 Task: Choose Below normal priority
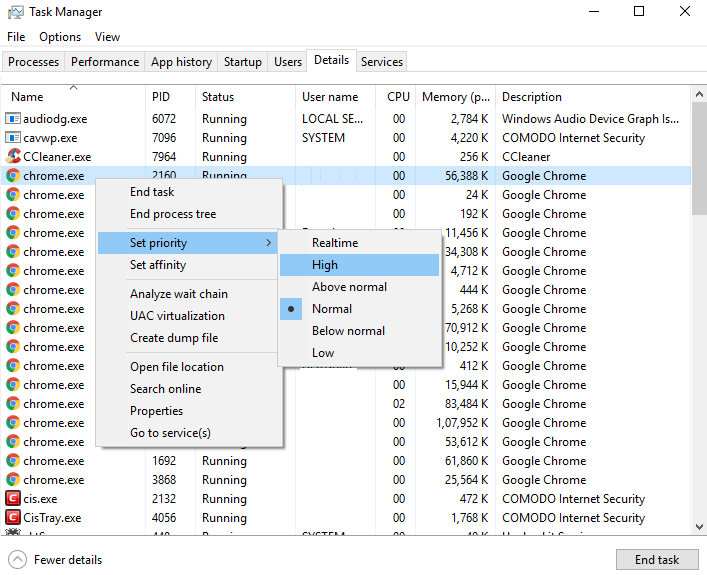(x=359, y=331)
